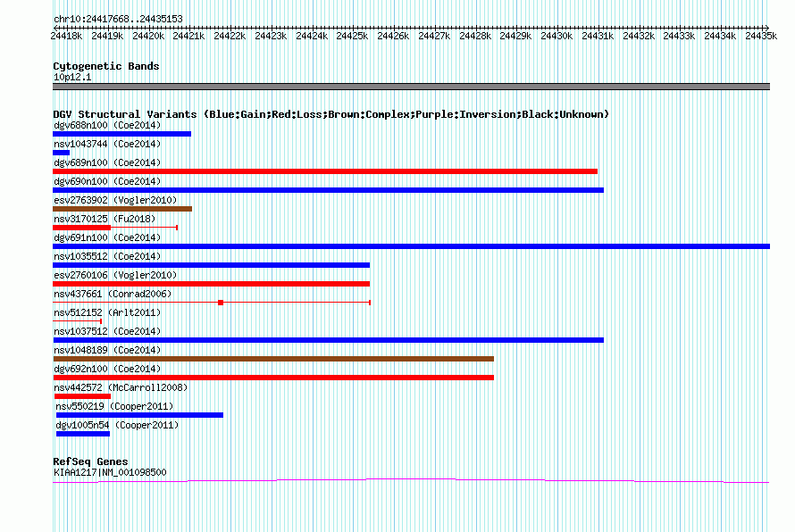The image size is (795, 532).
Task: Click the nsv3170125 (Fu2018) label
Action: point(105,219)
